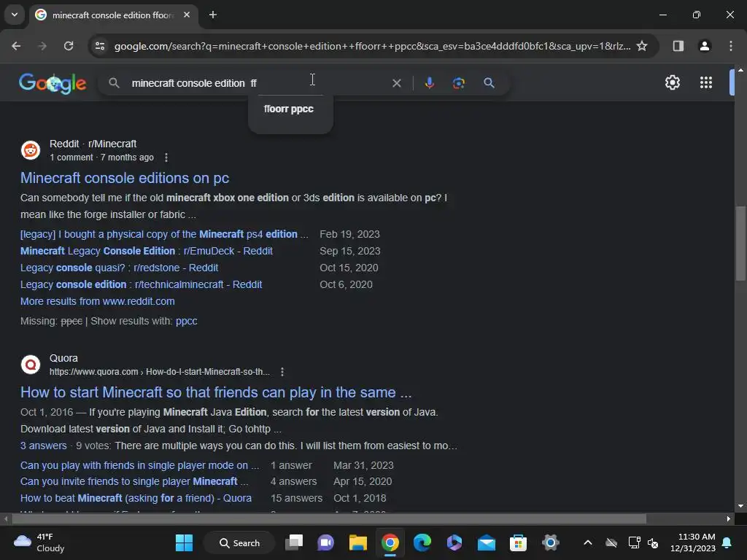The image size is (747, 560).
Task: Open the weather widget showing 41°F
Action: (x=39, y=542)
